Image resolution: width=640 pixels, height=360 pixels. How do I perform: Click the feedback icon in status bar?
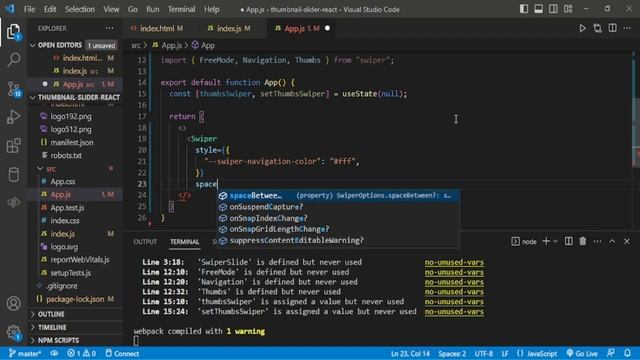point(611,353)
